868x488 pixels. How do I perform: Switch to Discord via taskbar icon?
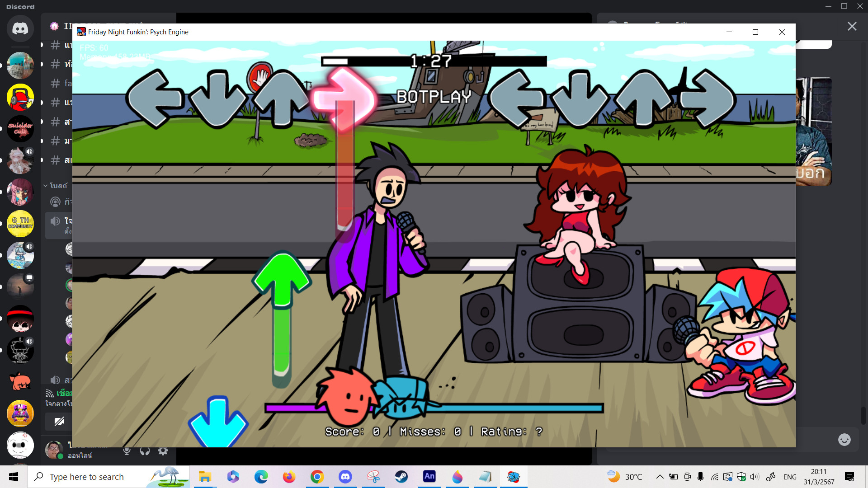coord(345,477)
